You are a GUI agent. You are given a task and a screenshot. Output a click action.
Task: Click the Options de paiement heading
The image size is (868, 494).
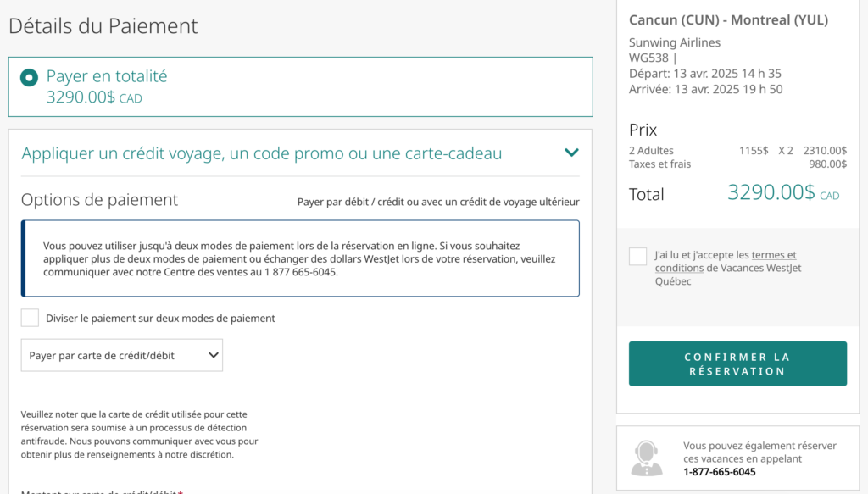click(99, 200)
